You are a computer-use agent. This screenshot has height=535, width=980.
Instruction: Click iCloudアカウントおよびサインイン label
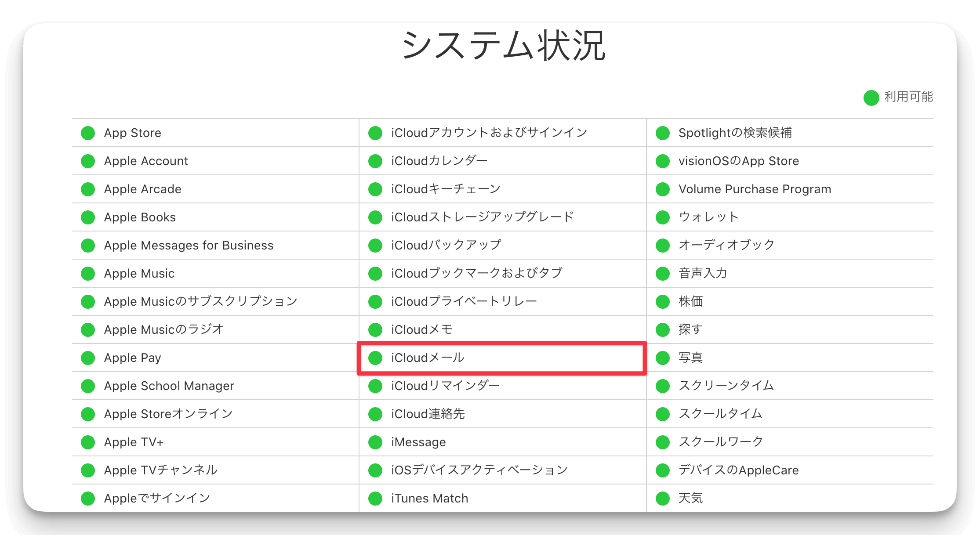[x=490, y=133]
